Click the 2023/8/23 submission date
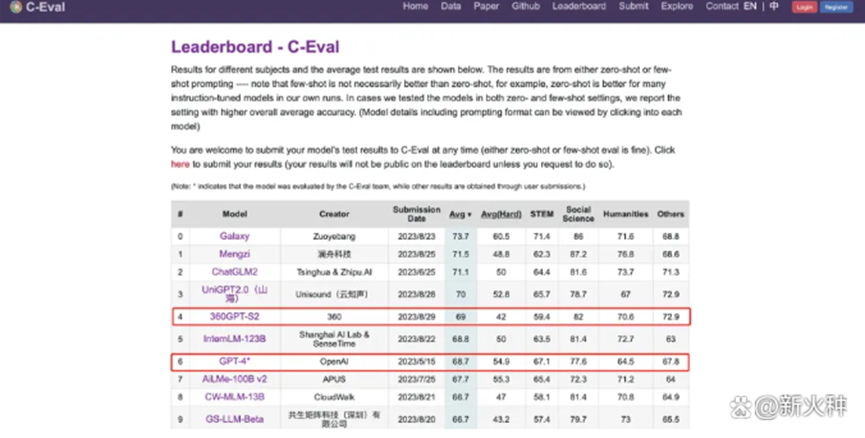This screenshot has height=438, width=865. pyautogui.click(x=417, y=237)
